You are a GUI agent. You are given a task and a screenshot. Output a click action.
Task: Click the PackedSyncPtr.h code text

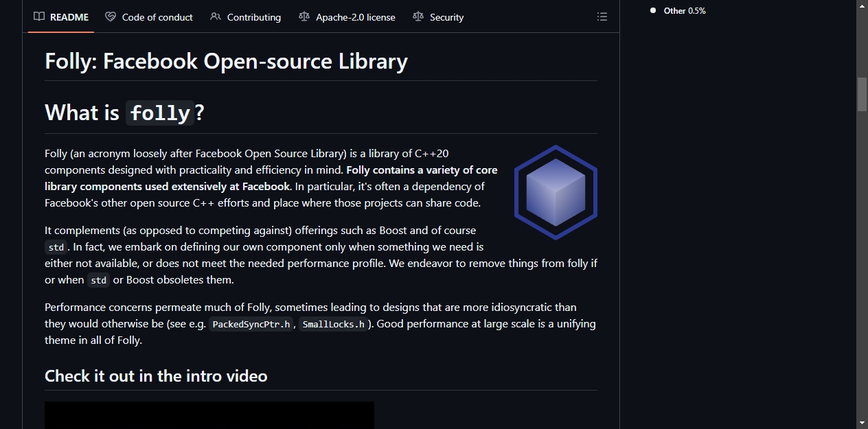click(x=251, y=324)
